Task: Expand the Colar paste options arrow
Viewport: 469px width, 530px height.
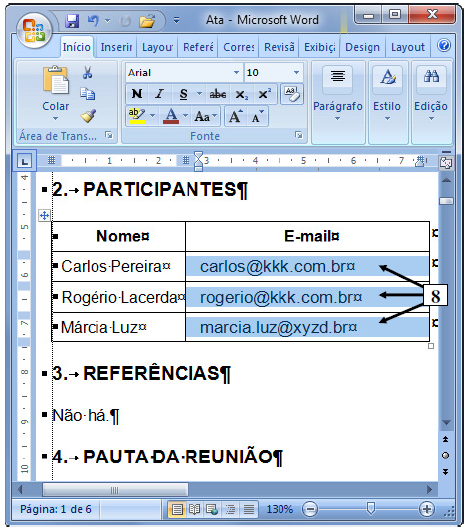Action: [56, 119]
